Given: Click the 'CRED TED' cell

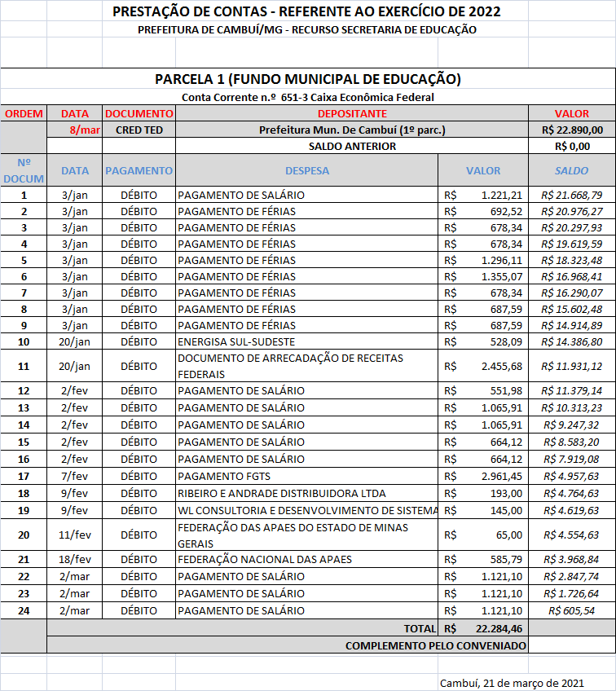Looking at the screenshot, I should (x=139, y=130).
